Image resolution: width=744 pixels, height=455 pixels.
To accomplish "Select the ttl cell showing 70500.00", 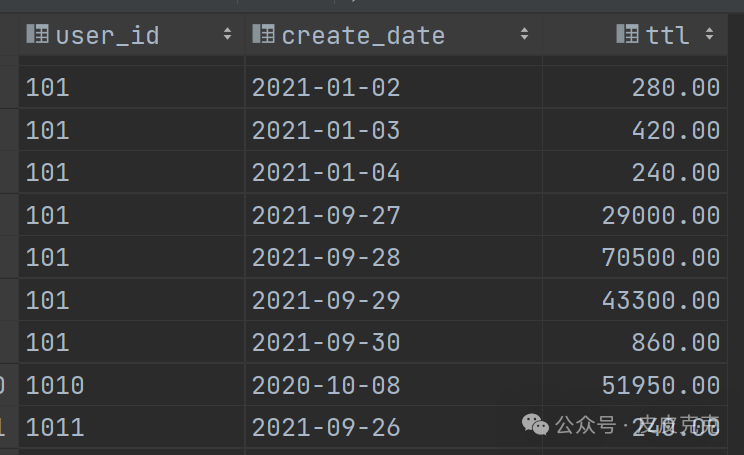I will pyautogui.click(x=660, y=258).
